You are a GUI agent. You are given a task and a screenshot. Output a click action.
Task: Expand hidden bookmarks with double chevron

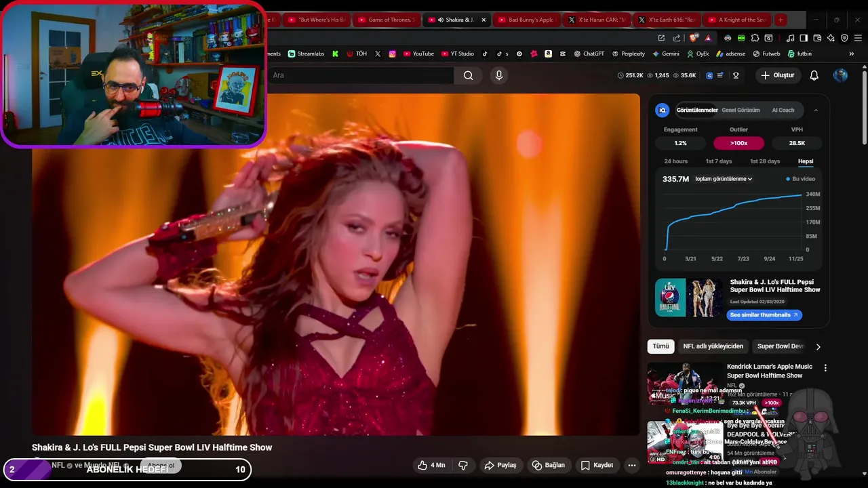coord(851,54)
